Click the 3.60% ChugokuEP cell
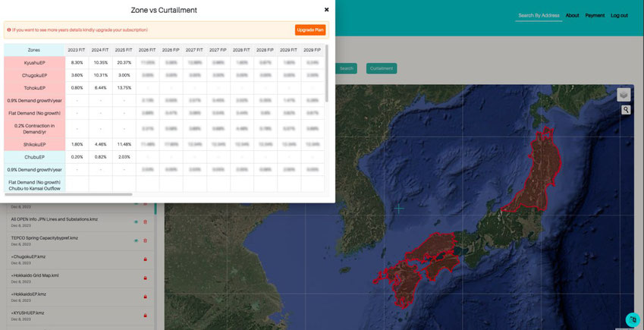644x330 pixels. 77,75
